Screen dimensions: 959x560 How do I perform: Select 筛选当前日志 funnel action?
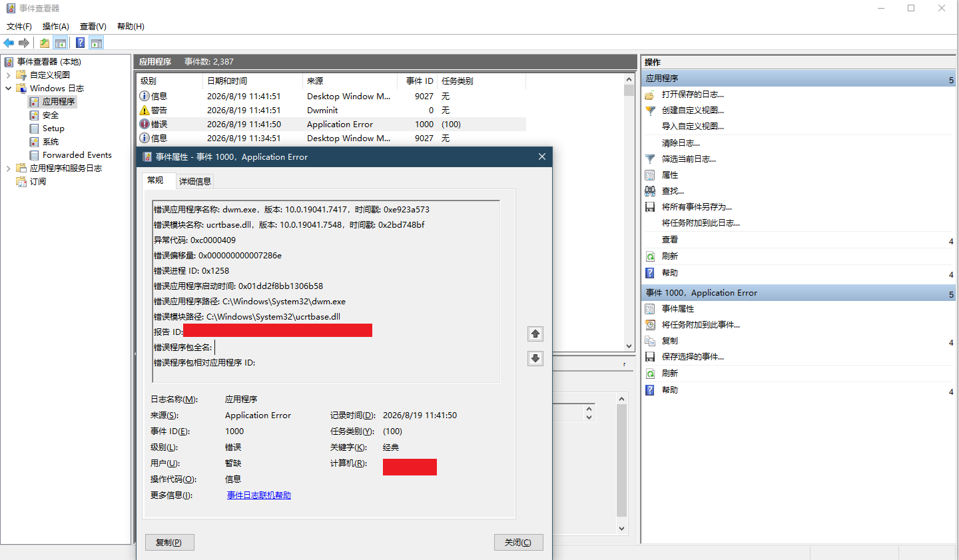coord(689,159)
